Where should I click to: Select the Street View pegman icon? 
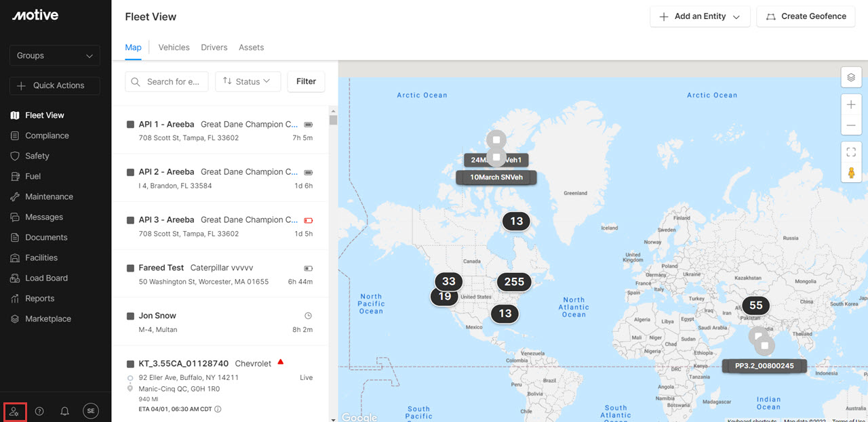point(851,173)
